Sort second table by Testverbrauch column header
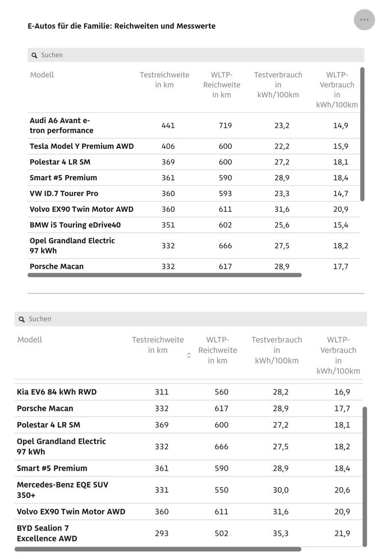This screenshot has width=392, height=559. 276,350
